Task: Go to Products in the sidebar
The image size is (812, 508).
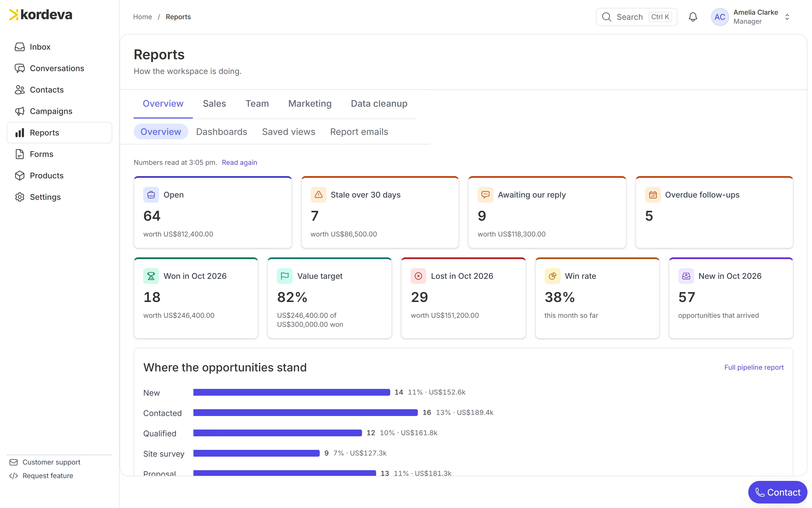Action: (59, 176)
